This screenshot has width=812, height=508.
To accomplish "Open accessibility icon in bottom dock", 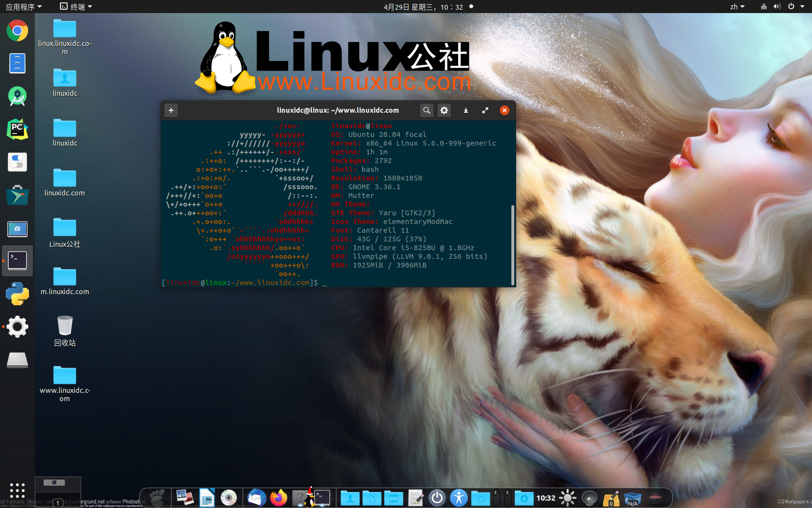I will pyautogui.click(x=459, y=498).
